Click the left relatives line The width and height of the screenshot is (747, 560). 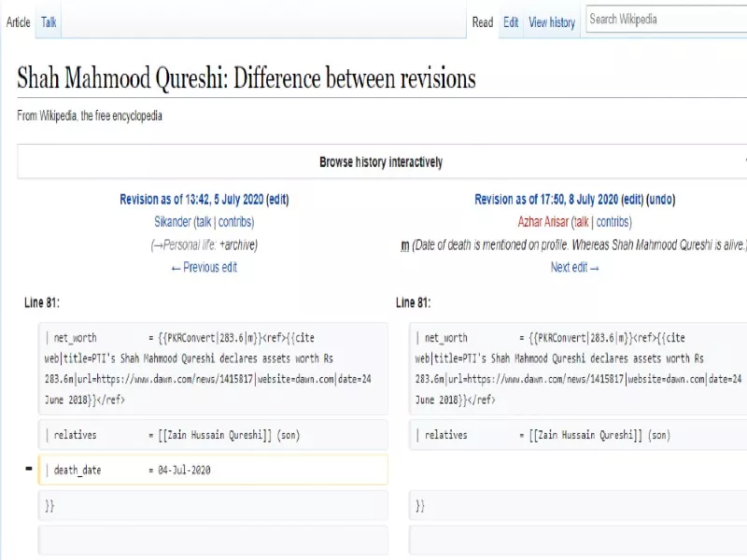pyautogui.click(x=213, y=435)
